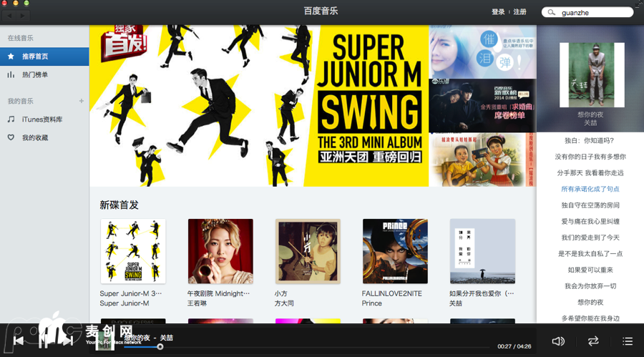Skip to the next track
The image size is (644, 357).
(67, 341)
